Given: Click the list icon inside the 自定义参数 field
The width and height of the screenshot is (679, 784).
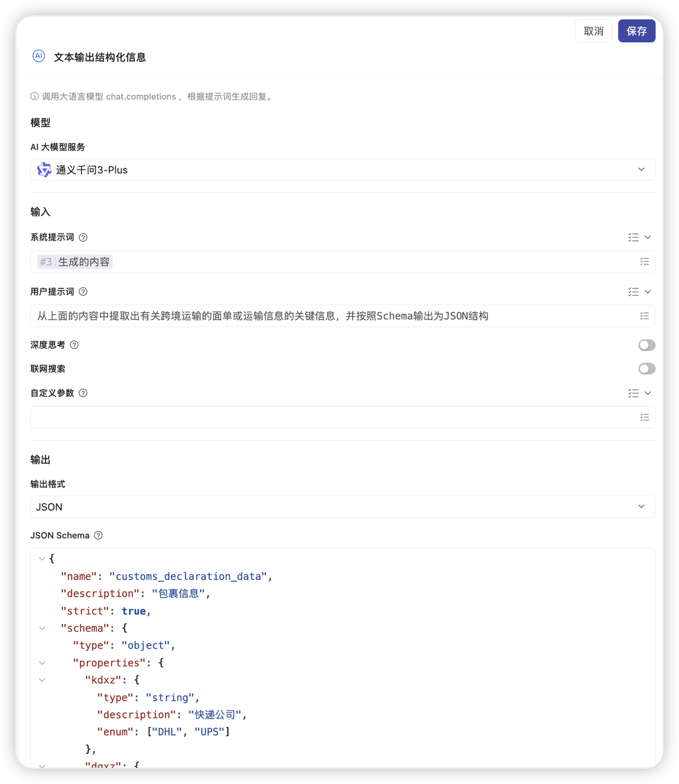Looking at the screenshot, I should coord(644,417).
